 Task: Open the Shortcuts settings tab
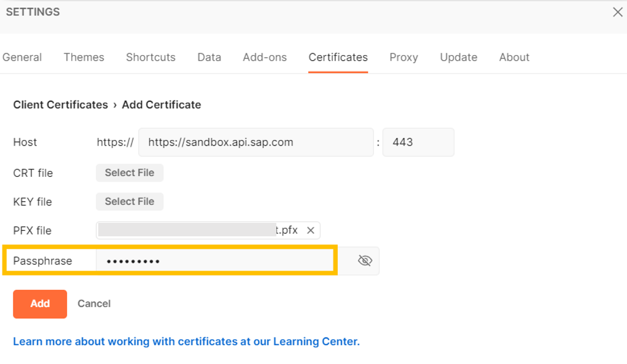(150, 57)
